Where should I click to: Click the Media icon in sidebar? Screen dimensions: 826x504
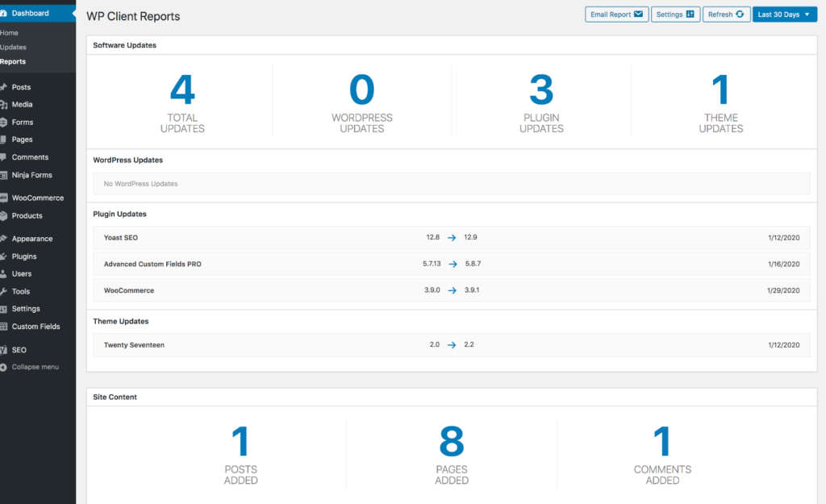coord(3,105)
